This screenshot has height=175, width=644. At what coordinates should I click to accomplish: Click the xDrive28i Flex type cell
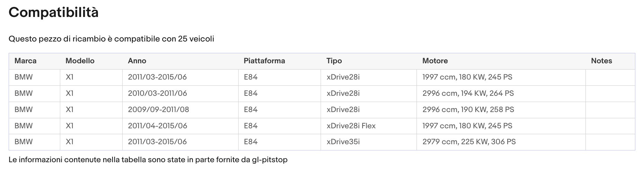[x=351, y=126]
